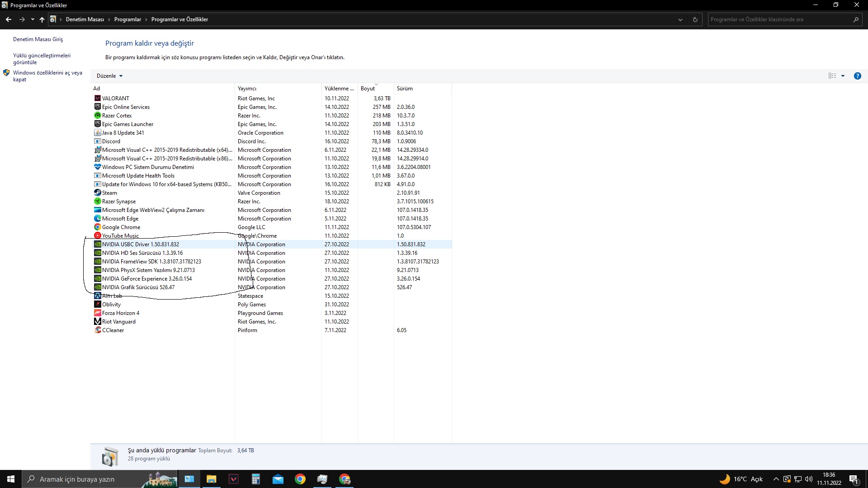Sort by the Yayımcı column header
Screen dimensions: 868x488
pyautogui.click(x=247, y=89)
